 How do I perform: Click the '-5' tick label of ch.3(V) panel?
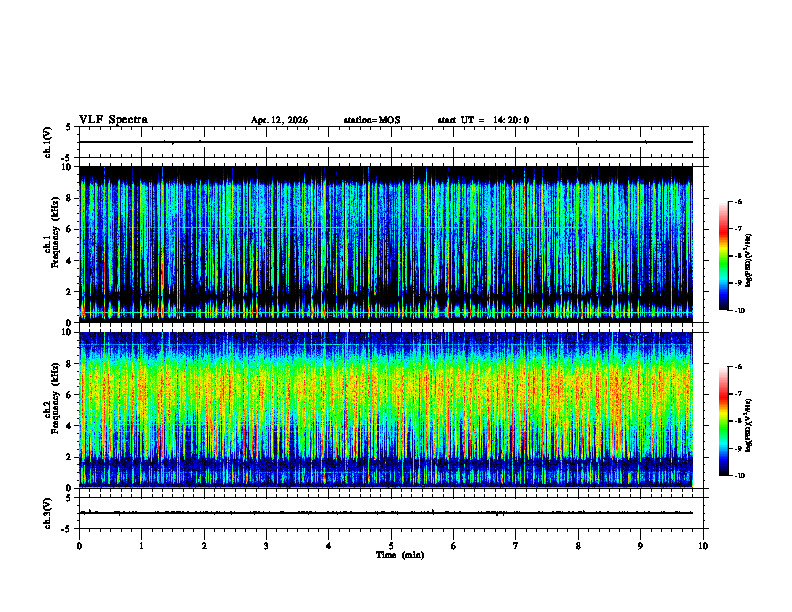pos(66,529)
